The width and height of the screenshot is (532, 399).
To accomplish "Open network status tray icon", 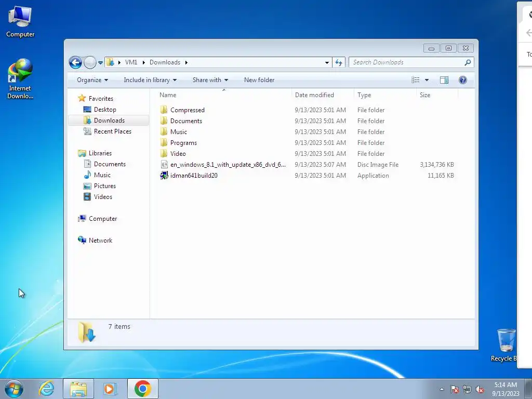I will [467, 389].
